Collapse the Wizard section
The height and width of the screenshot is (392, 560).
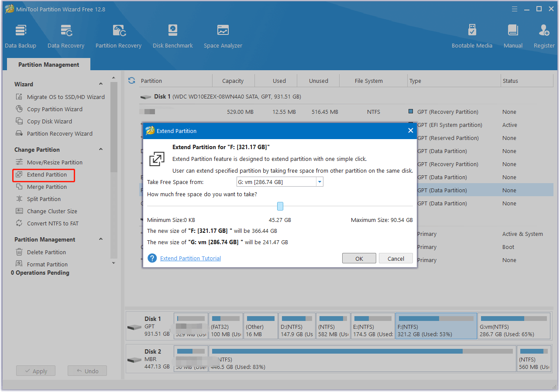click(101, 84)
